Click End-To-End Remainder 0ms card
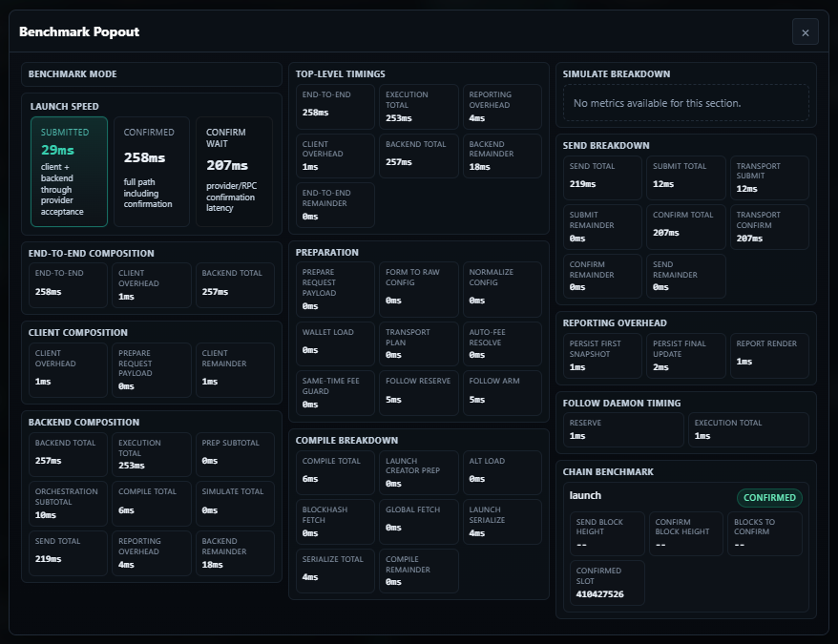The image size is (838, 644). pos(335,205)
